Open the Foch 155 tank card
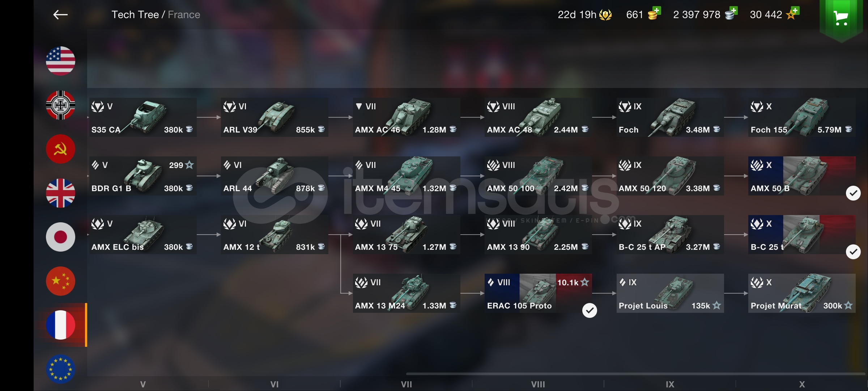The width and height of the screenshot is (868, 391). click(x=802, y=117)
